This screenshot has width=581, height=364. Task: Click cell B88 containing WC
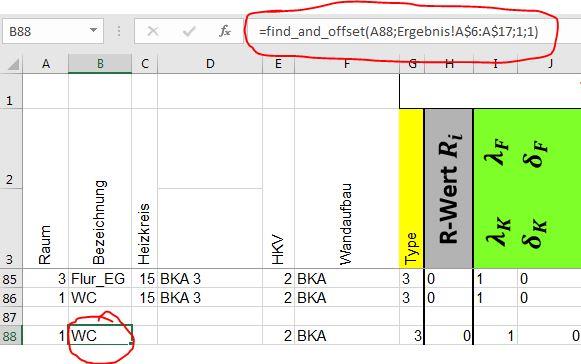100,335
